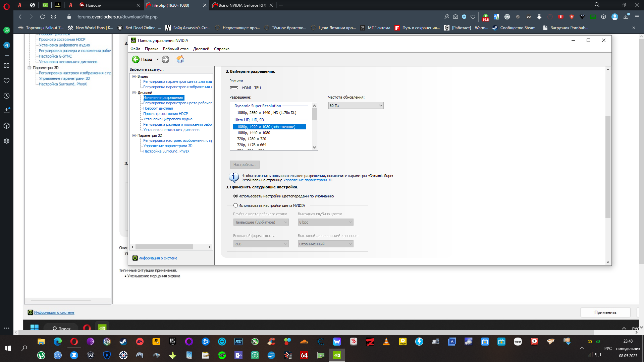This screenshot has width=644, height=362.
Task: Collapse the Видео tree node
Action: (x=134, y=76)
